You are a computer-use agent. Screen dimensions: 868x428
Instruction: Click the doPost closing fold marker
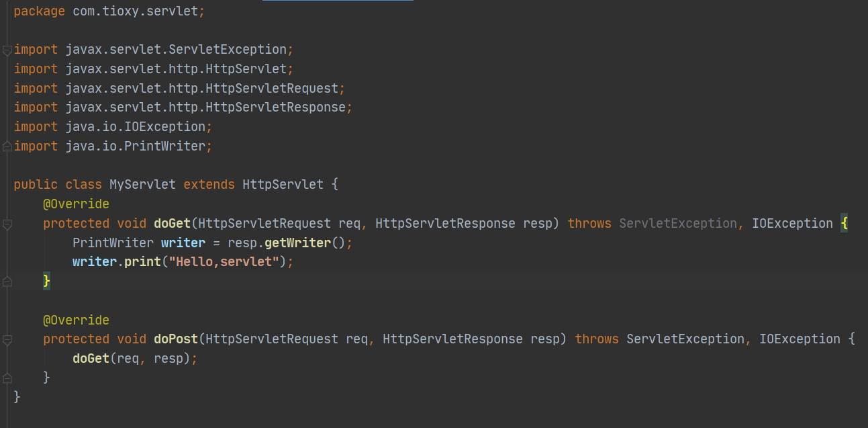7,378
